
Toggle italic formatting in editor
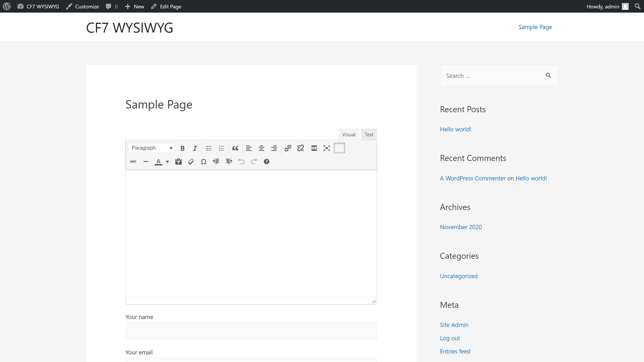click(195, 148)
